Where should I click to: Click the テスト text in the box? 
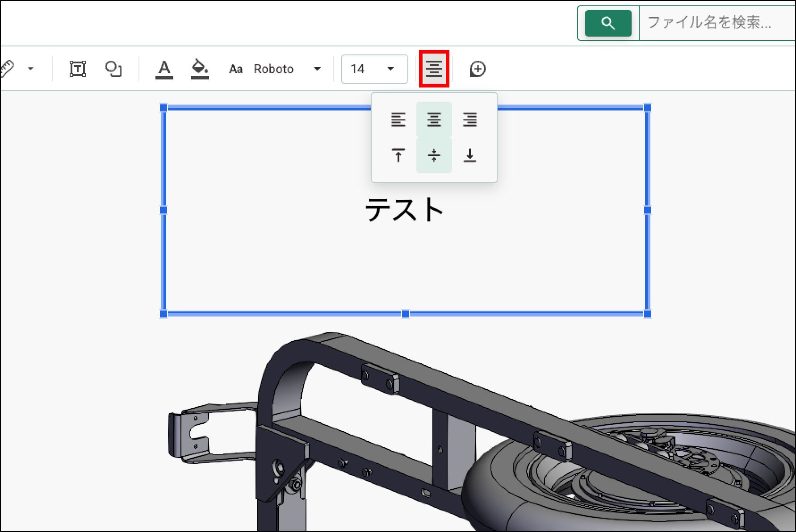pos(404,210)
